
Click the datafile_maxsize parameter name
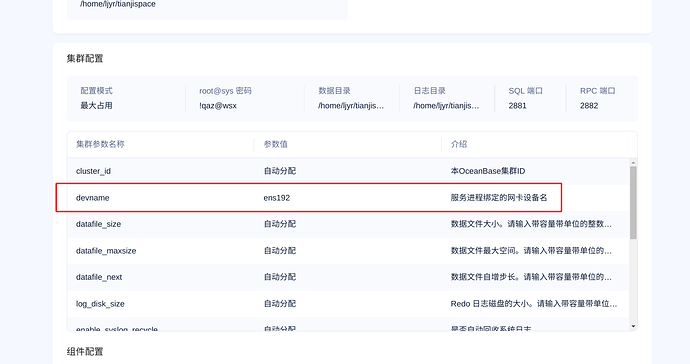106,251
